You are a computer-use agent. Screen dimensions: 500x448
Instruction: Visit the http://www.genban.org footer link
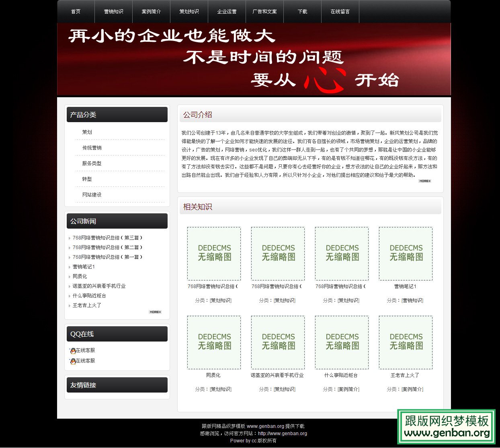coord(283,434)
